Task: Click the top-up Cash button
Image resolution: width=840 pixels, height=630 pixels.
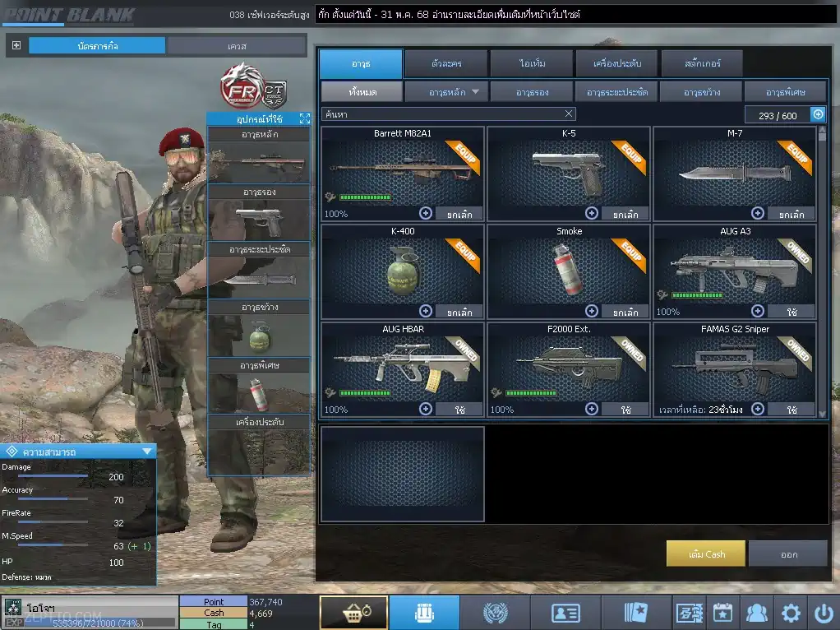Action: (x=705, y=554)
